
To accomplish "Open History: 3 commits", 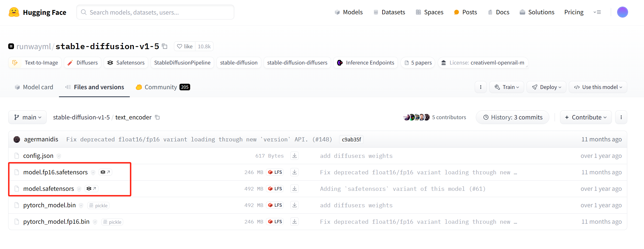I will [513, 117].
